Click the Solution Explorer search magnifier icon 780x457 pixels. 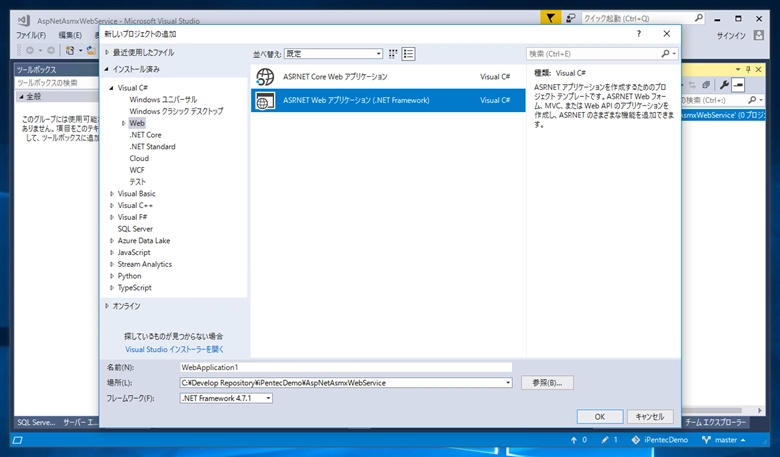click(752, 100)
